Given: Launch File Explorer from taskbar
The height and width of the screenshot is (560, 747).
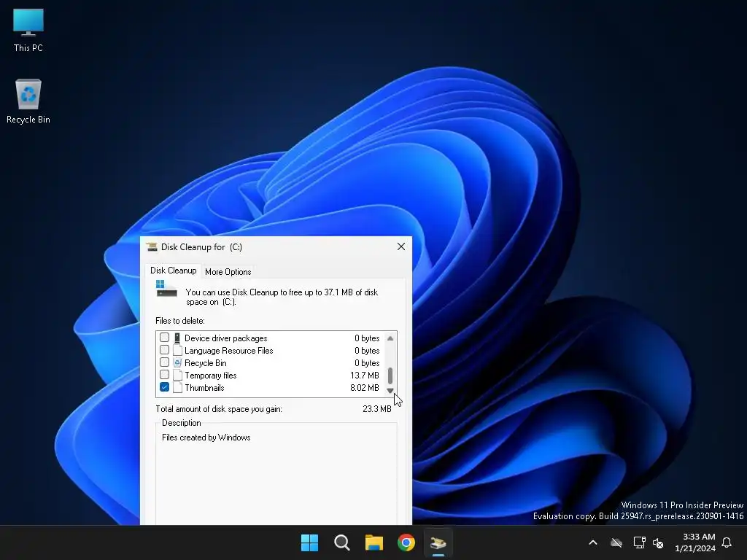Looking at the screenshot, I should (374, 542).
